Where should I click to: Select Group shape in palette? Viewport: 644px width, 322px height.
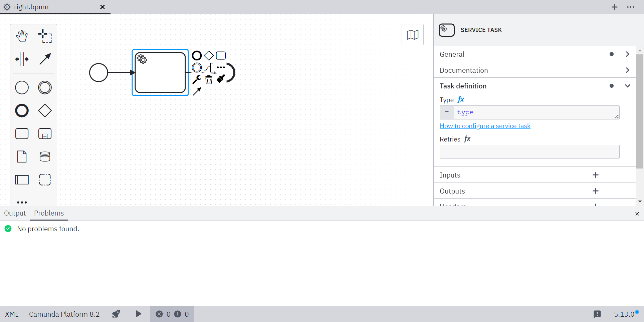coord(45,180)
